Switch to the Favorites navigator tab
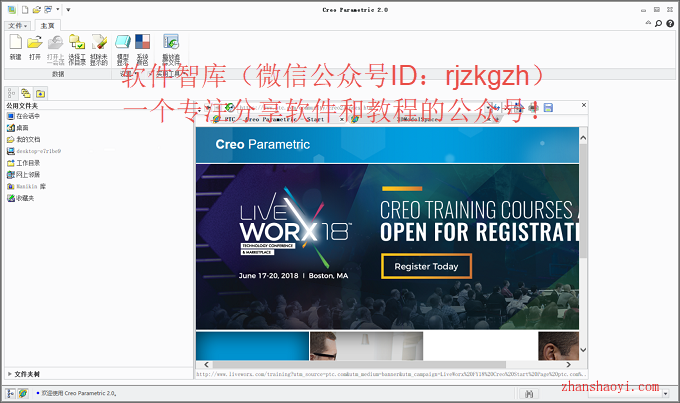The width and height of the screenshot is (680, 403). [40, 93]
